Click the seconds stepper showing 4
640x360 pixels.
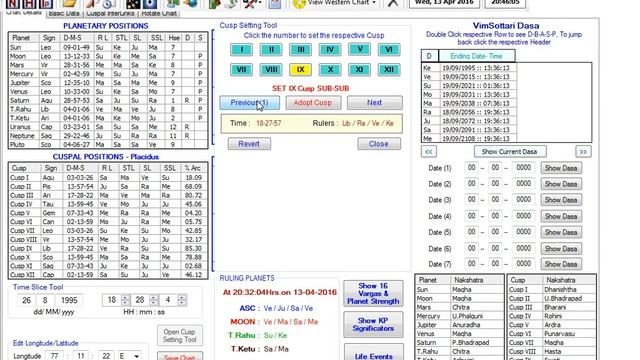[x=173, y=300]
